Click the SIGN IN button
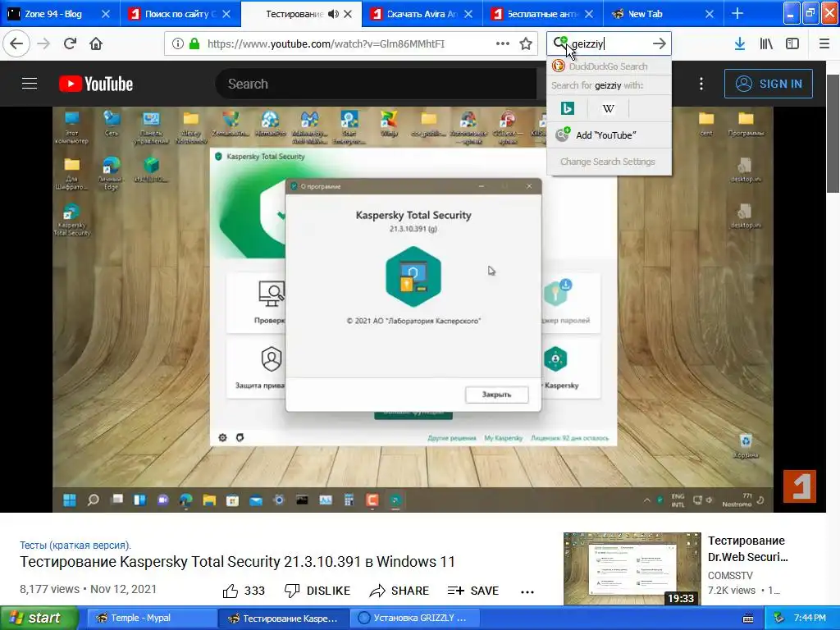Viewport: 840px width, 630px height. coord(768,84)
